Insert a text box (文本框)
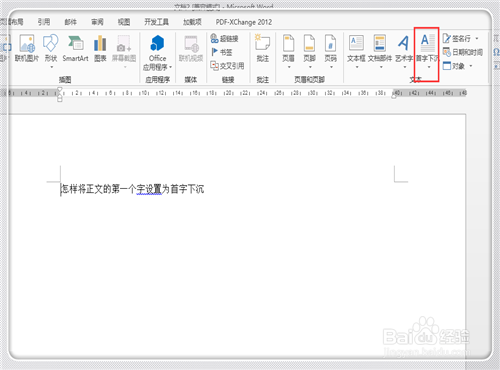The image size is (500, 370). point(356,51)
